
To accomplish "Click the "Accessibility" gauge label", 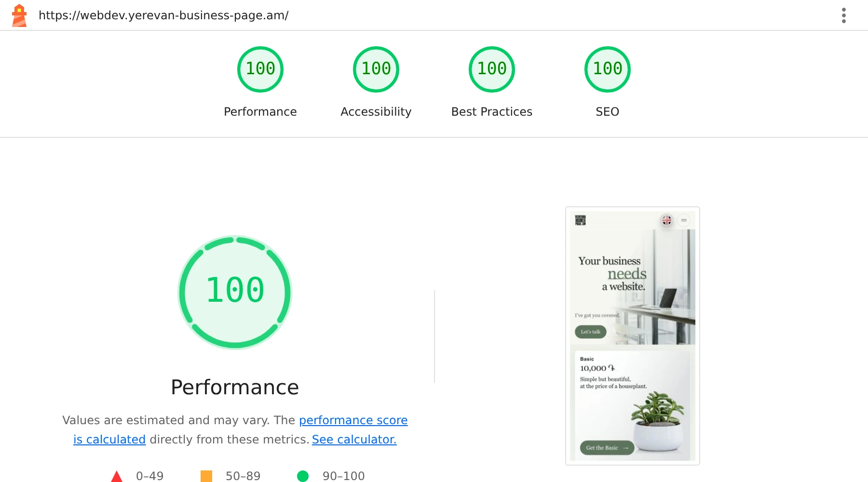I will coord(376,112).
